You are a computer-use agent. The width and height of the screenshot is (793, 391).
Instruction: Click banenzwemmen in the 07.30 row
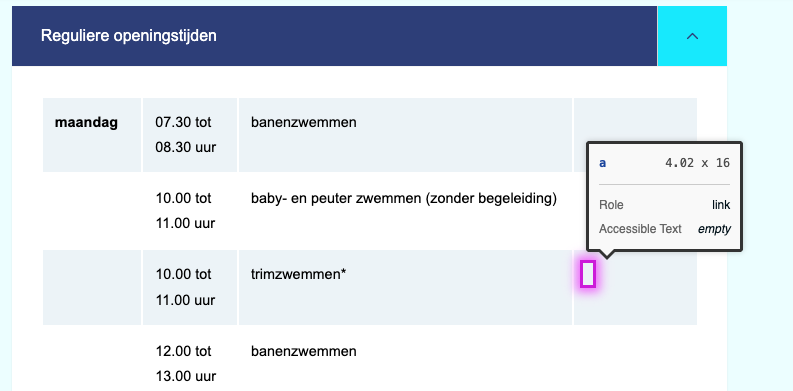pyautogui.click(x=303, y=122)
